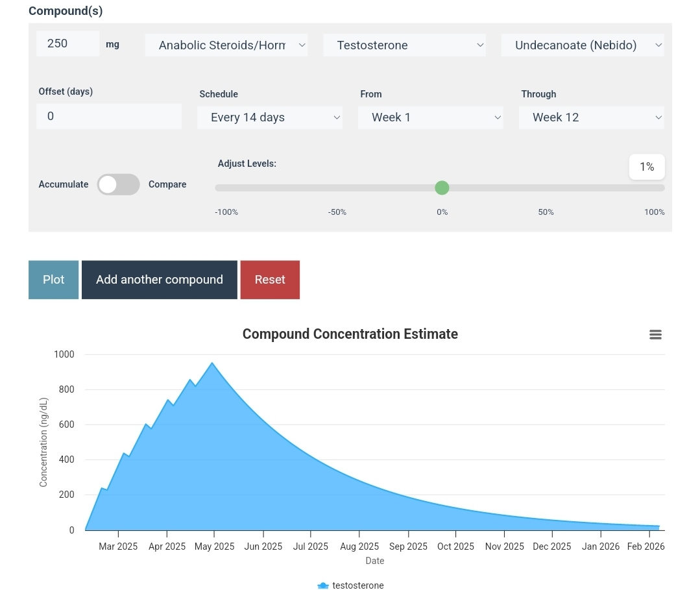Open the Through Week 12 dropdown
Screen dimensions: 700x590
pyautogui.click(x=592, y=117)
